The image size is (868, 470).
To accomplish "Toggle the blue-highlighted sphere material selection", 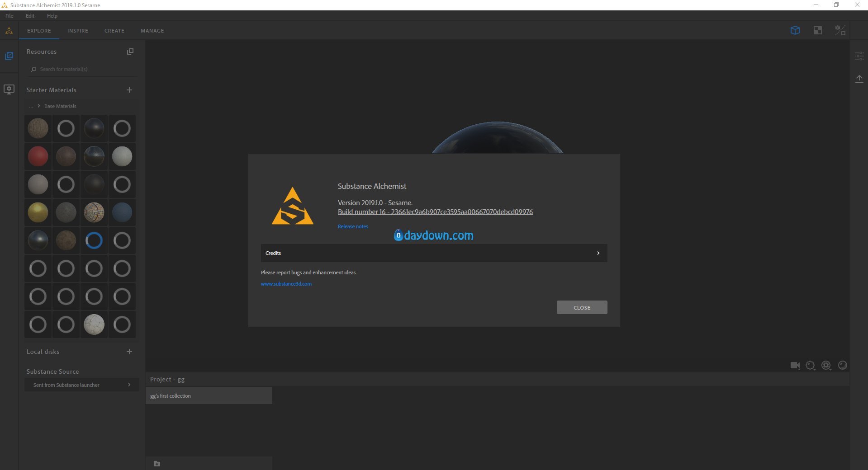I will [94, 240].
